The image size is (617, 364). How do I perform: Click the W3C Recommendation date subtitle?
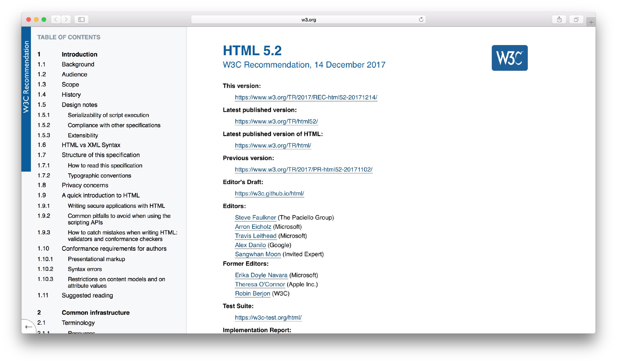[304, 65]
